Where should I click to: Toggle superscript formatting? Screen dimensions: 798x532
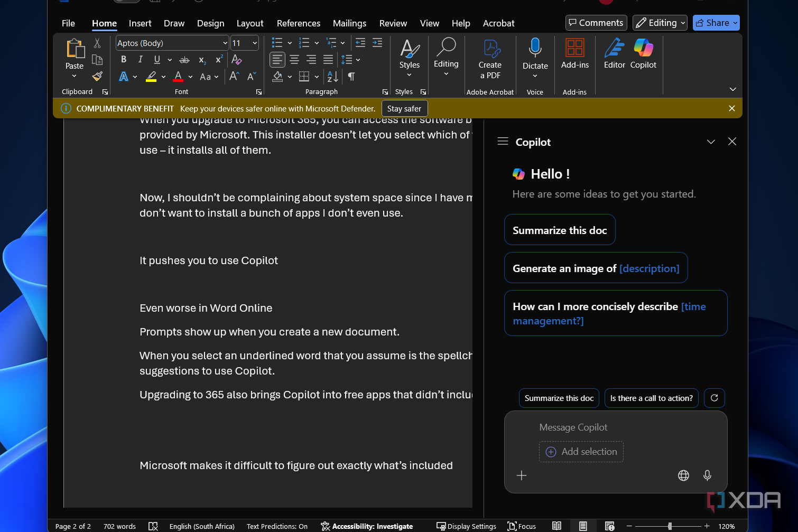219,60
